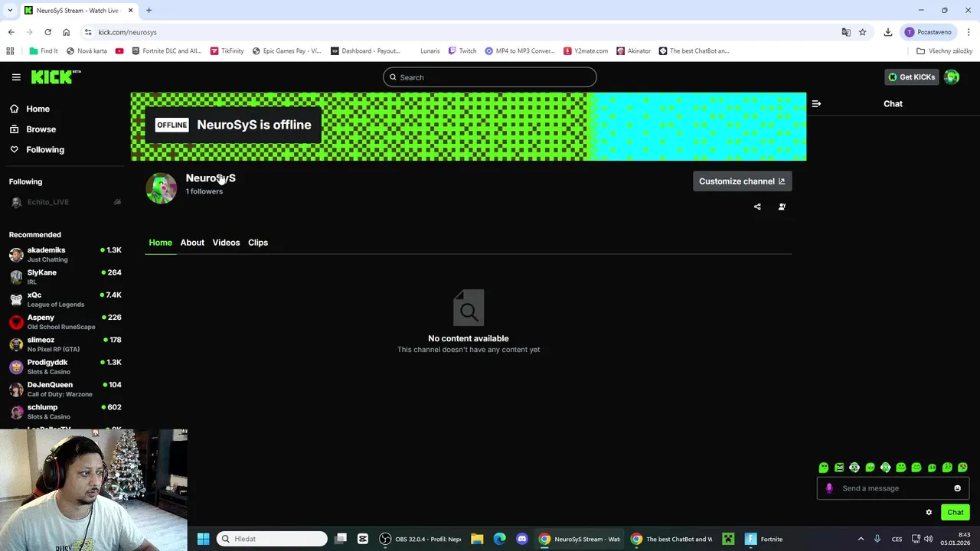Focus the Send a message field
Viewport: 980px width, 551px height.
(893, 488)
